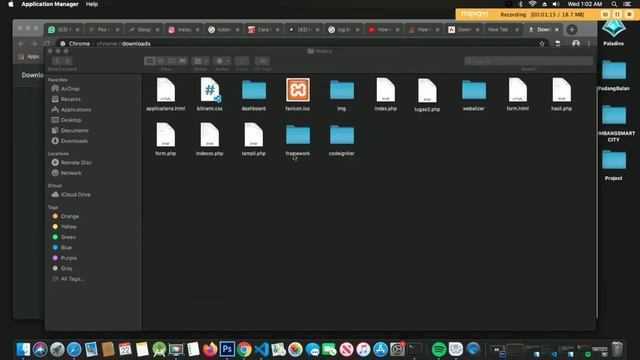This screenshot has height=360, width=640.
Task: Click Finder back button
Action: click(57, 61)
